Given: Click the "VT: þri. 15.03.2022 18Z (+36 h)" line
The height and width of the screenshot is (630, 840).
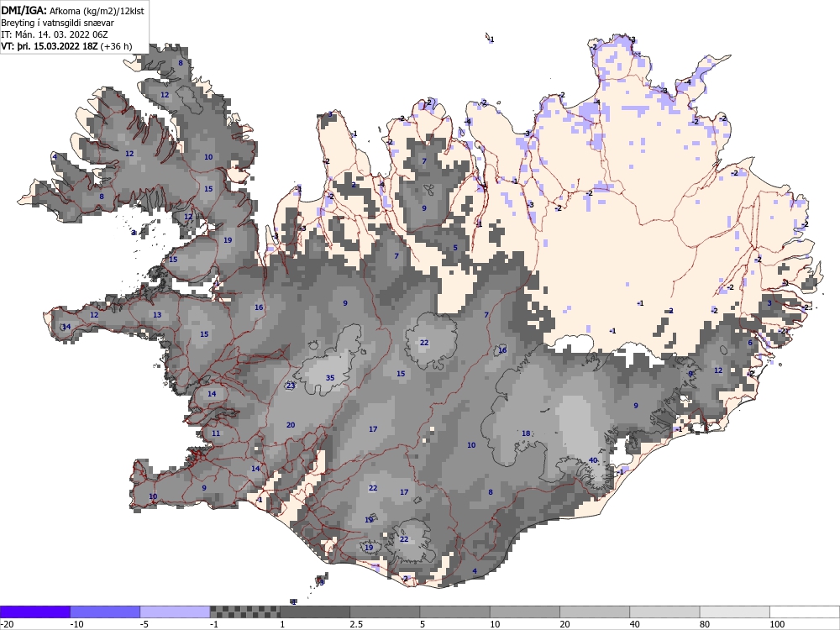Looking at the screenshot, I should point(66,46).
